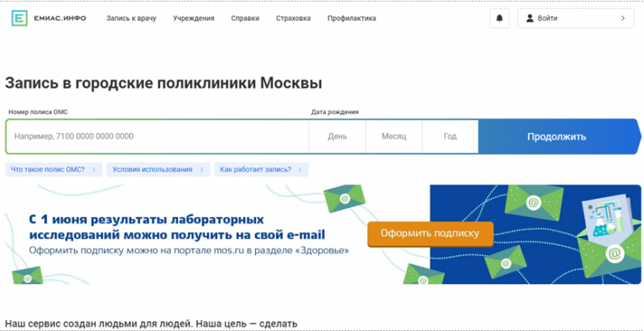
Task: Click the Дата рождения label
Action: click(335, 112)
